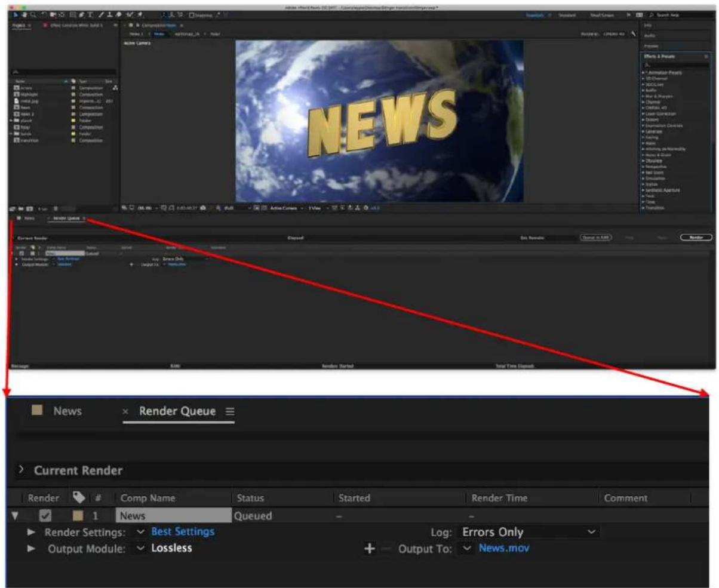
Task: Click the Queue in AME button
Action: 595,237
